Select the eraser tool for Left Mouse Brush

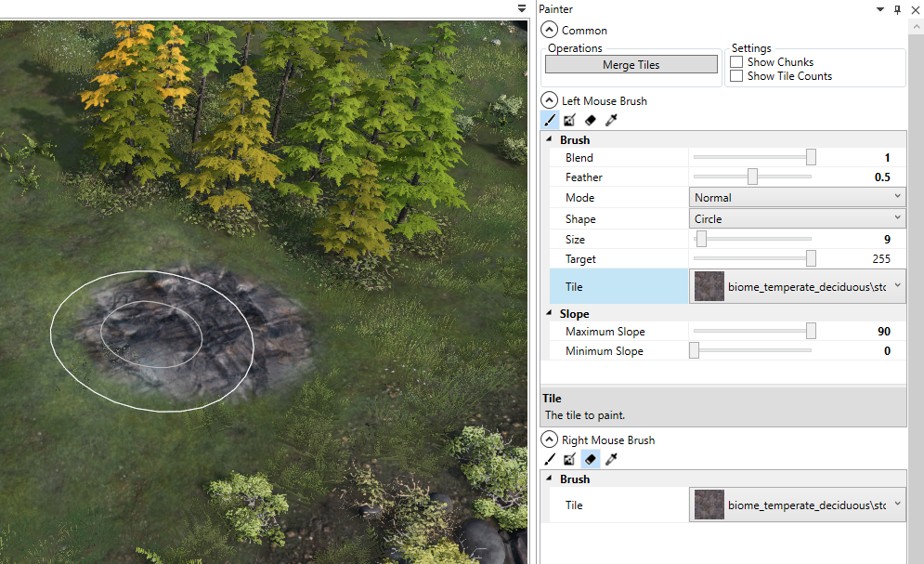(590, 120)
